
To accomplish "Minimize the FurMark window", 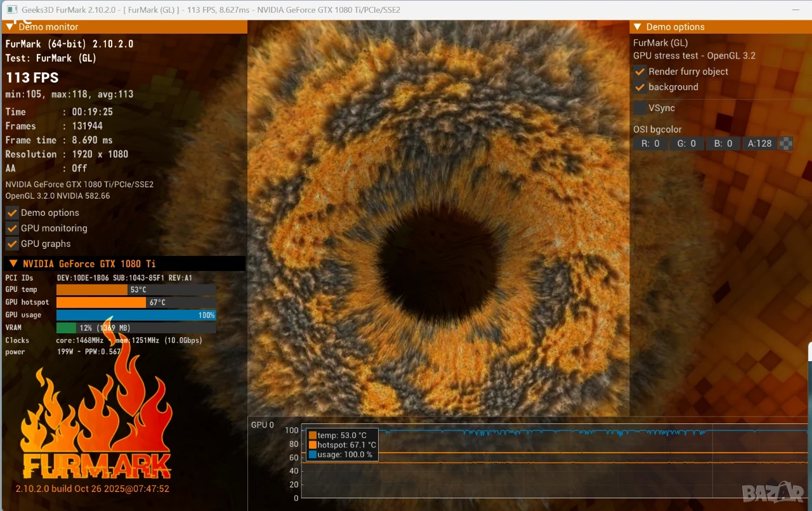I will 797,10.
